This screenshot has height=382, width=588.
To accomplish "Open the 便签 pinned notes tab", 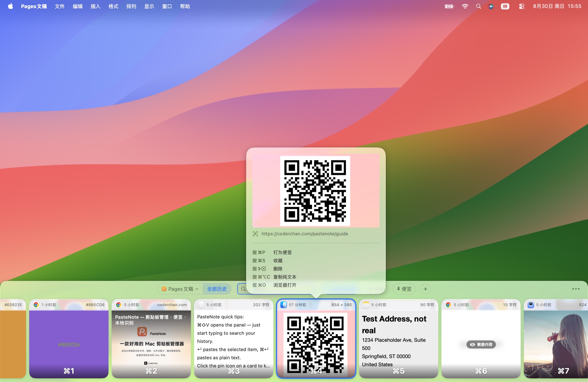I will 404,289.
